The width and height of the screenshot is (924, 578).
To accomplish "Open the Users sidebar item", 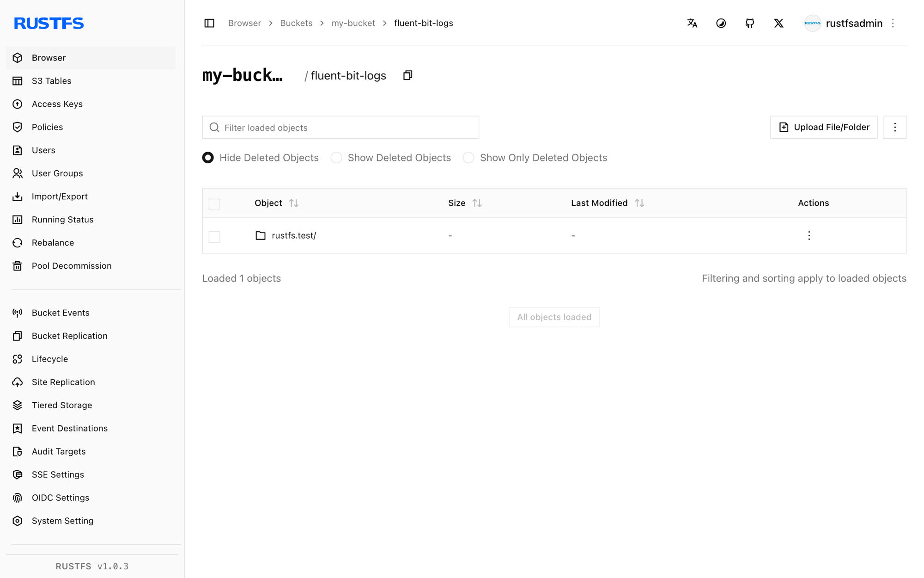I will [x=91, y=150].
